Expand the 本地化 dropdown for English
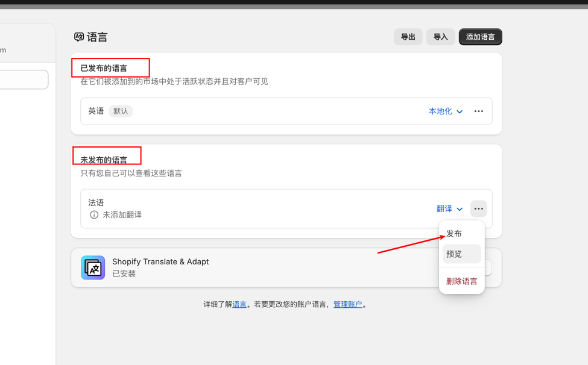 (x=446, y=111)
